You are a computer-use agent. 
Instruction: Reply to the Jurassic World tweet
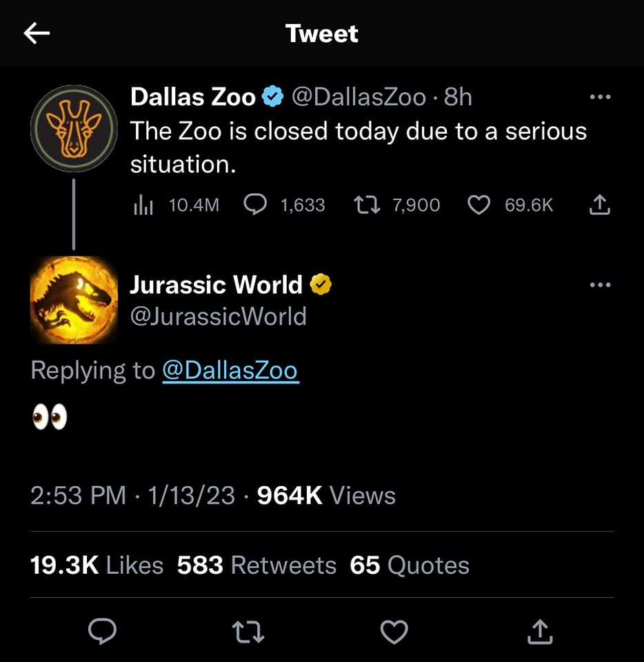(x=102, y=630)
